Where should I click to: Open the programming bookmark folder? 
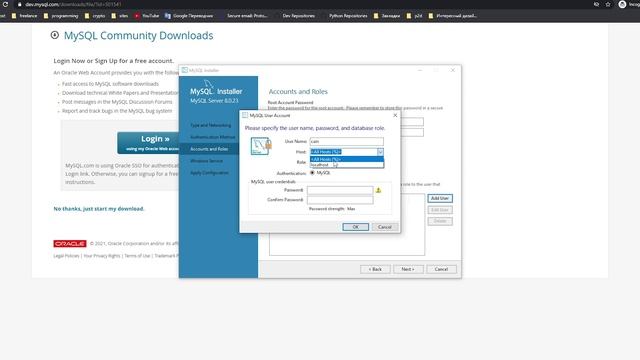click(61, 16)
